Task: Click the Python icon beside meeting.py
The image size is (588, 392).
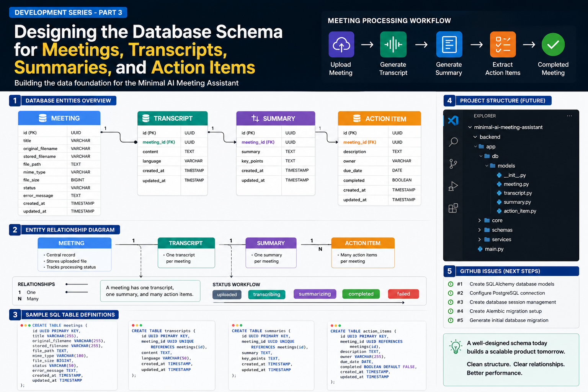Action: tap(499, 184)
